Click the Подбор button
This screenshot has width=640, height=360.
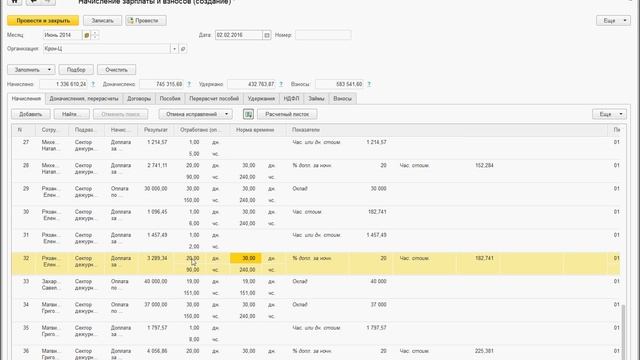click(76, 70)
